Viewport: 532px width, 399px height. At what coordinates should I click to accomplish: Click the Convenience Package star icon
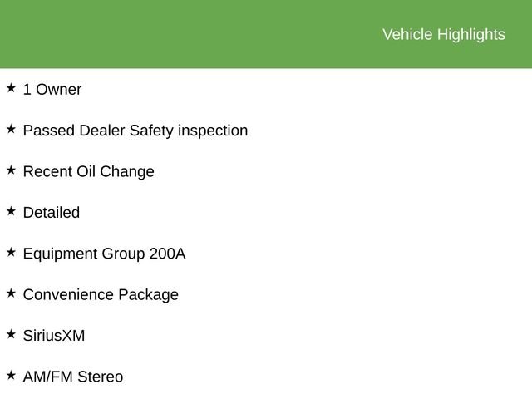(x=11, y=293)
